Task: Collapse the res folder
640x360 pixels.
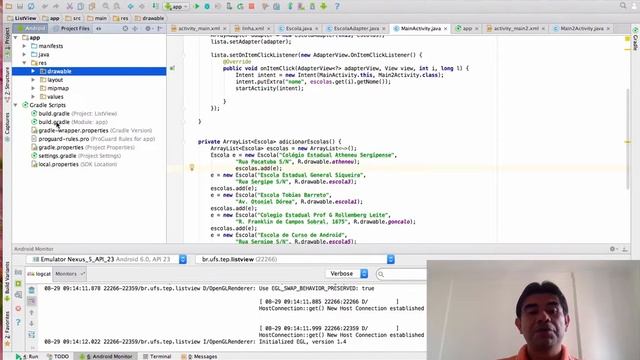Action: point(24,63)
